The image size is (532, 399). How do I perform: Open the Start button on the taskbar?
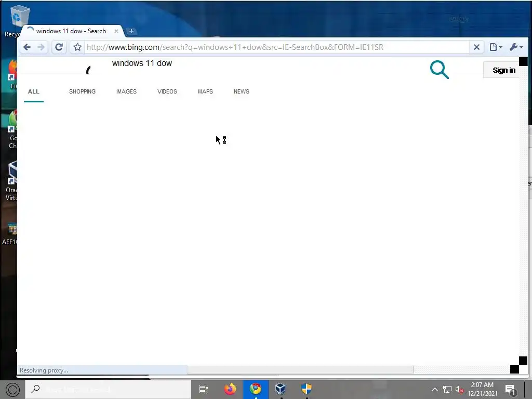coord(12,390)
